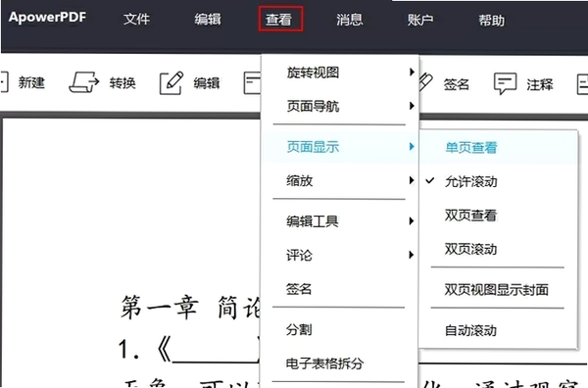
Task: Open the 文件 menu
Action: tap(136, 20)
